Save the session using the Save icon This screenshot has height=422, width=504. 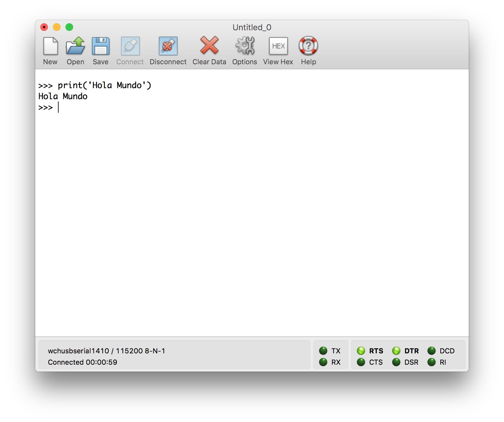pos(101,46)
